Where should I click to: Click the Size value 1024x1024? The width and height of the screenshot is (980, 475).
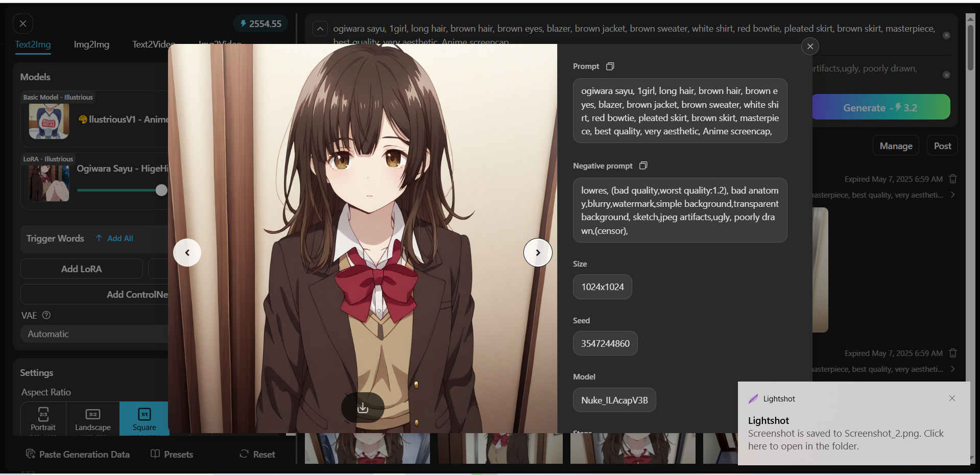pyautogui.click(x=603, y=287)
